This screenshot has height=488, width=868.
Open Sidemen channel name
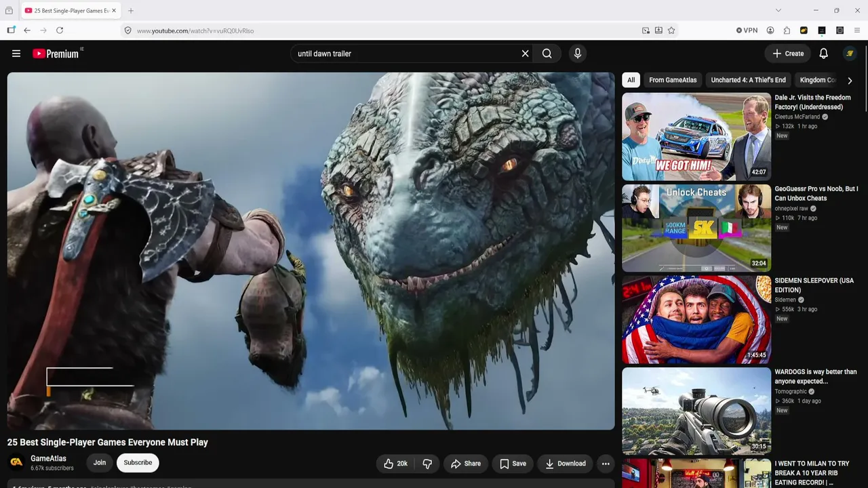pyautogui.click(x=786, y=300)
